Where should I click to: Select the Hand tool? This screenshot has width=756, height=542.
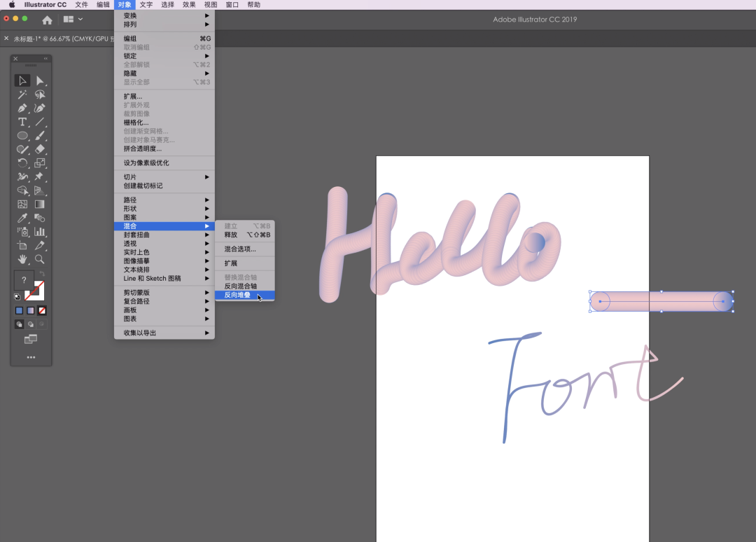(22, 259)
